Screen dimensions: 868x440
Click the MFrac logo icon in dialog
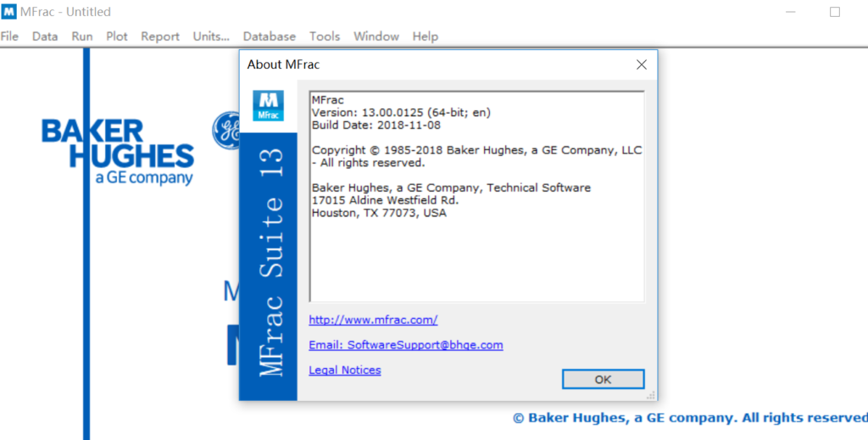click(x=269, y=106)
